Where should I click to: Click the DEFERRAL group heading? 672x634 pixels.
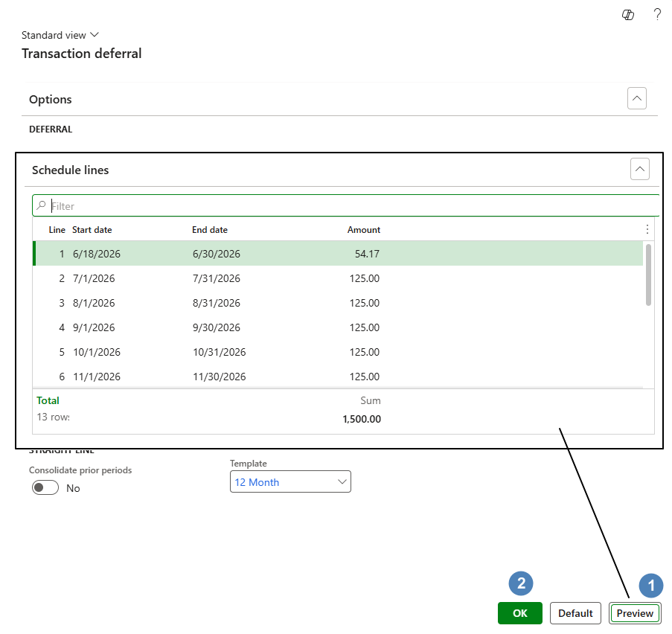click(x=51, y=129)
